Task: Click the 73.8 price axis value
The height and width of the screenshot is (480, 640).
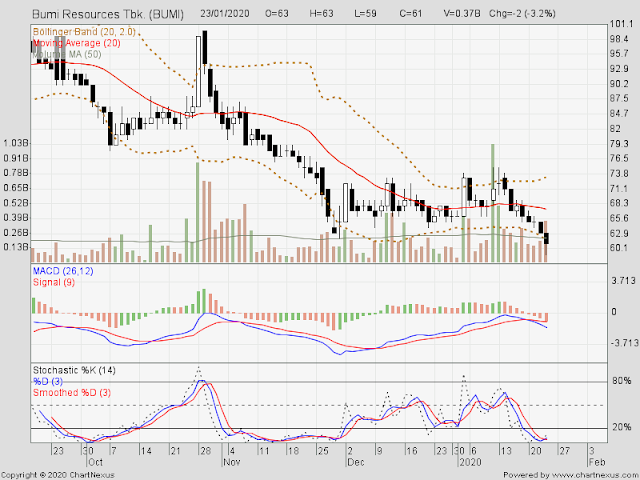Action: pos(619,173)
